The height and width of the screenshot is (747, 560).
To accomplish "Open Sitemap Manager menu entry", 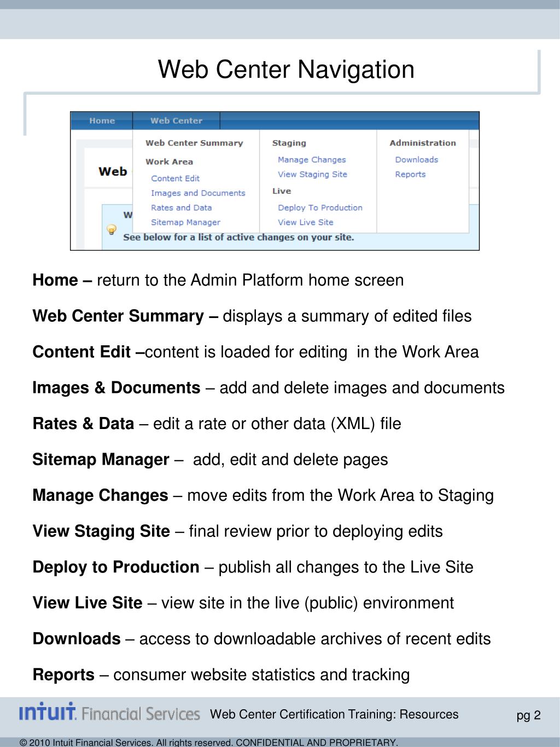I will [x=185, y=223].
